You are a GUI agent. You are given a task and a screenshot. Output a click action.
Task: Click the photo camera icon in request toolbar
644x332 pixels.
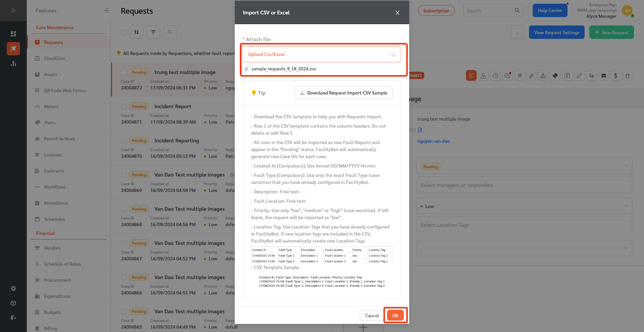[x=567, y=76]
